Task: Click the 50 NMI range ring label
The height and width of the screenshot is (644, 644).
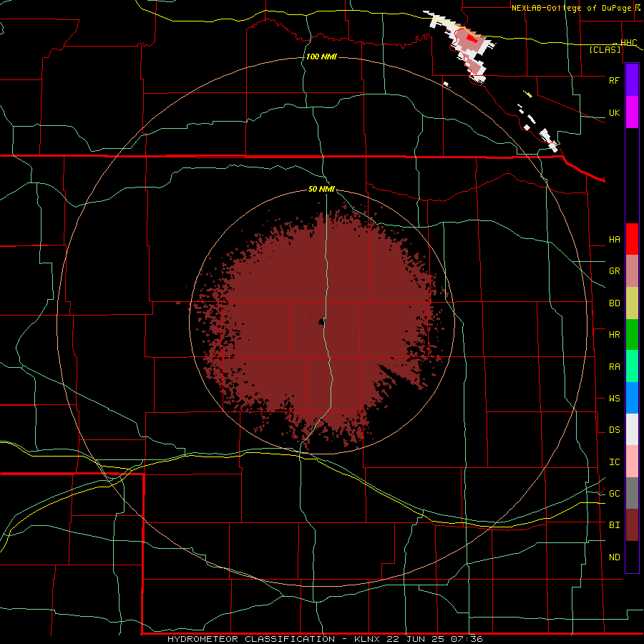Action: tap(321, 190)
